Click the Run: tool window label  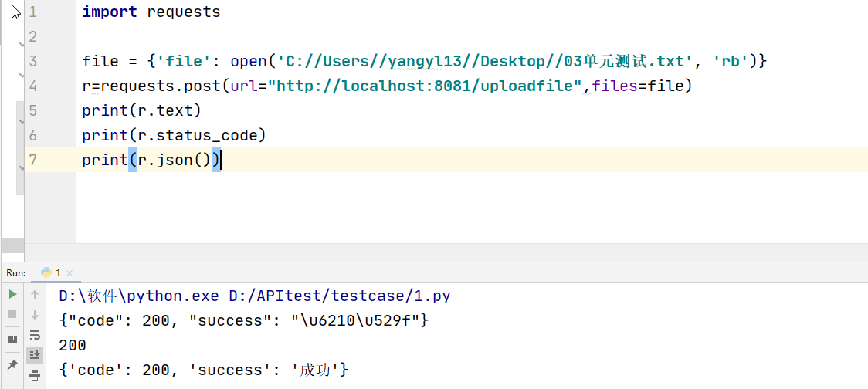(16, 272)
